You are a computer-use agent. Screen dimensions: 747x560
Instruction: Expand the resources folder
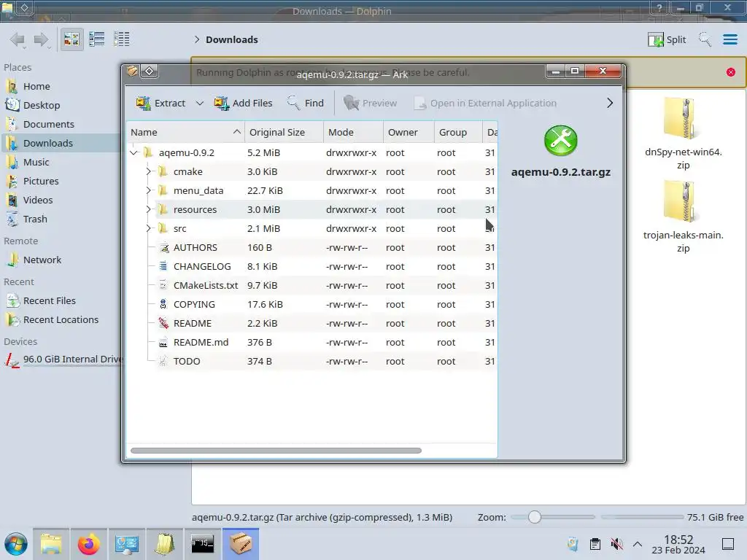148,209
